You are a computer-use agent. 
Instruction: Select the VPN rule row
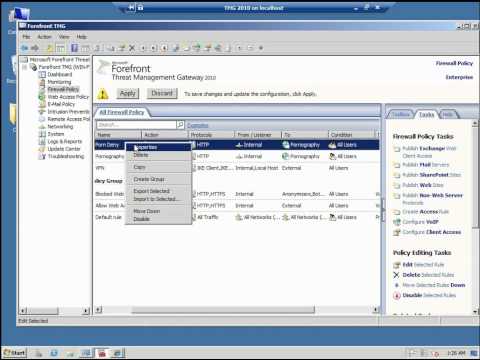coord(237,168)
